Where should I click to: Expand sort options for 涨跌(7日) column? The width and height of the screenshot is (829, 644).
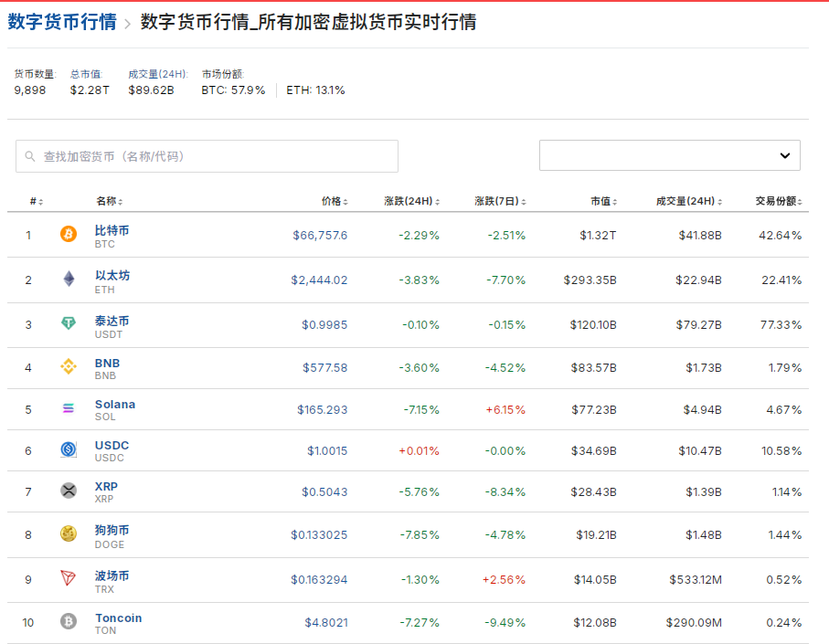click(524, 201)
